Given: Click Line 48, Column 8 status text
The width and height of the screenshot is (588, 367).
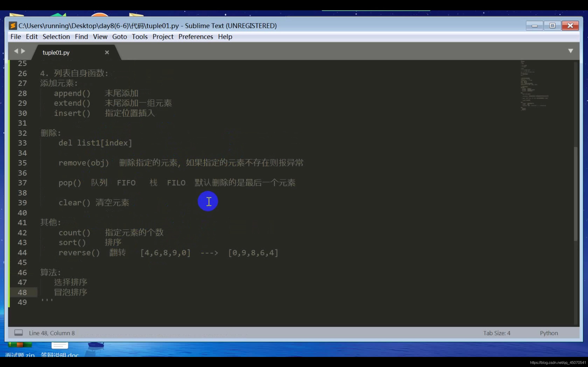Looking at the screenshot, I should (52, 333).
